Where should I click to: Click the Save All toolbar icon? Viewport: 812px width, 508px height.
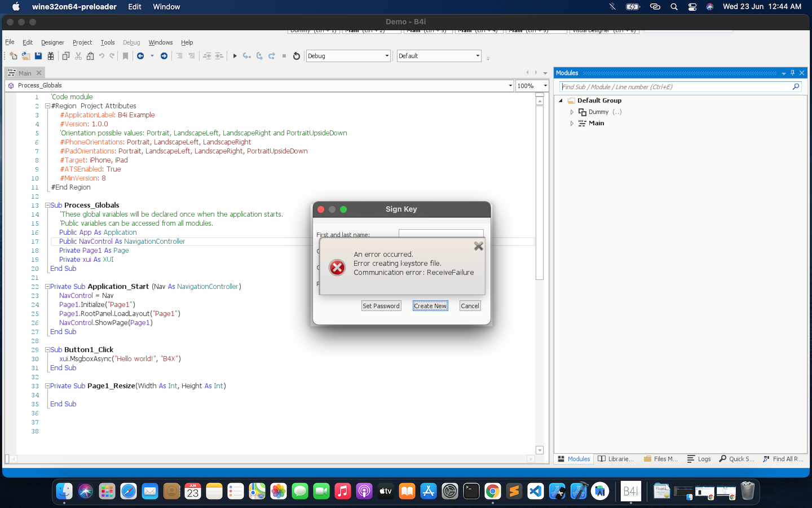click(51, 56)
